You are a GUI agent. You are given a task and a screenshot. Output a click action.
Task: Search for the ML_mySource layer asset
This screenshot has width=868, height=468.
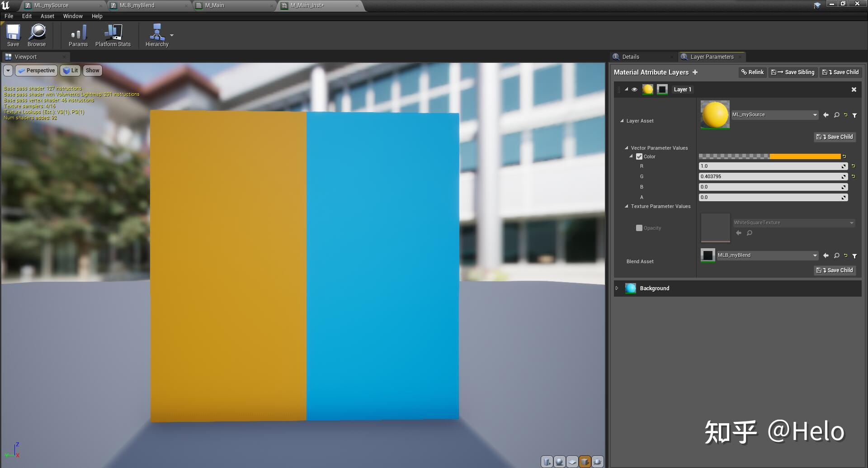click(x=836, y=115)
